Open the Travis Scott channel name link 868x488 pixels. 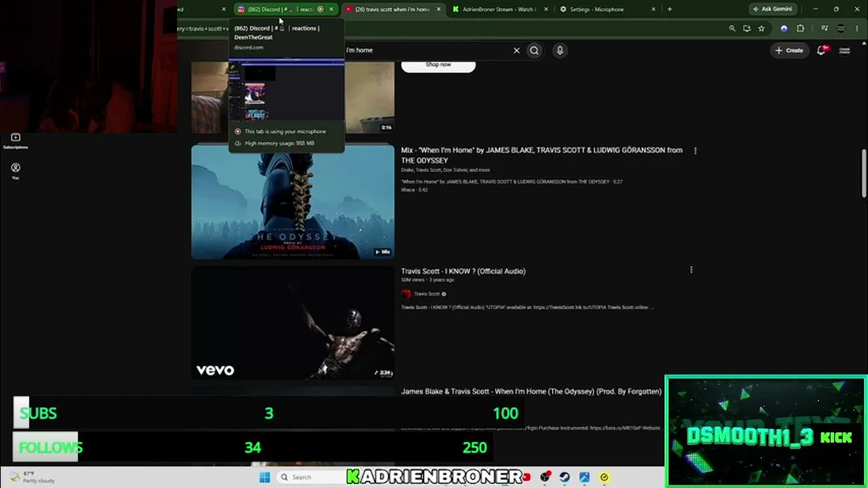[427, 293]
